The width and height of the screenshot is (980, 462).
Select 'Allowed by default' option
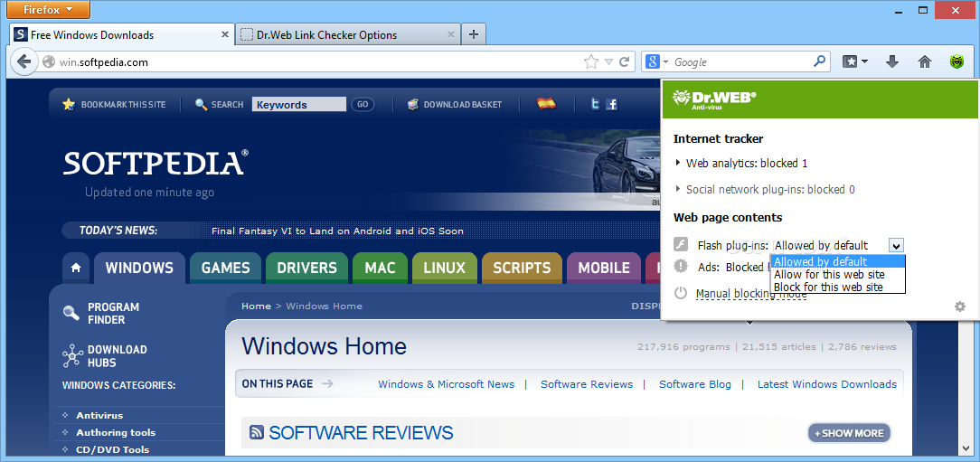pyautogui.click(x=837, y=261)
